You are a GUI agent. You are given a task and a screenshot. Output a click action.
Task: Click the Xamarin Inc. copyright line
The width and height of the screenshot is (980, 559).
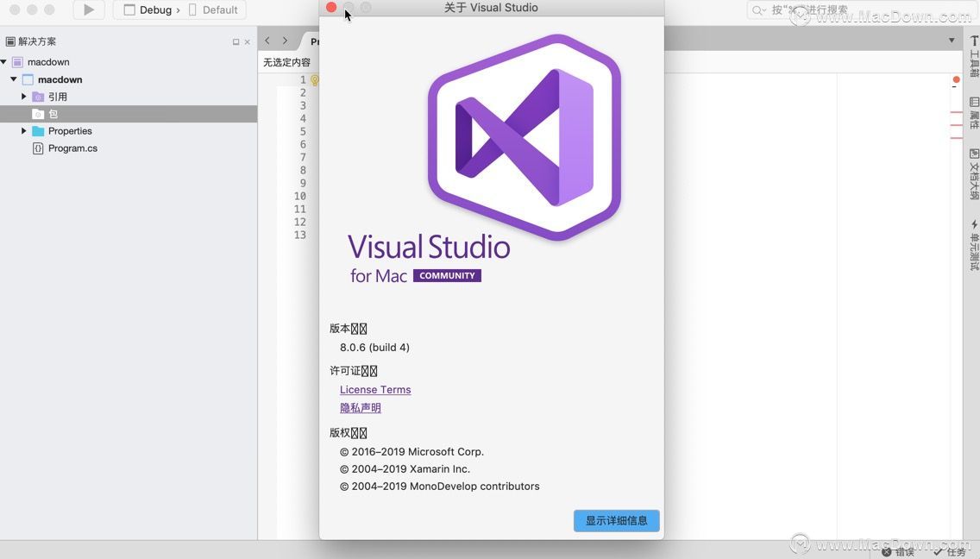tap(405, 469)
